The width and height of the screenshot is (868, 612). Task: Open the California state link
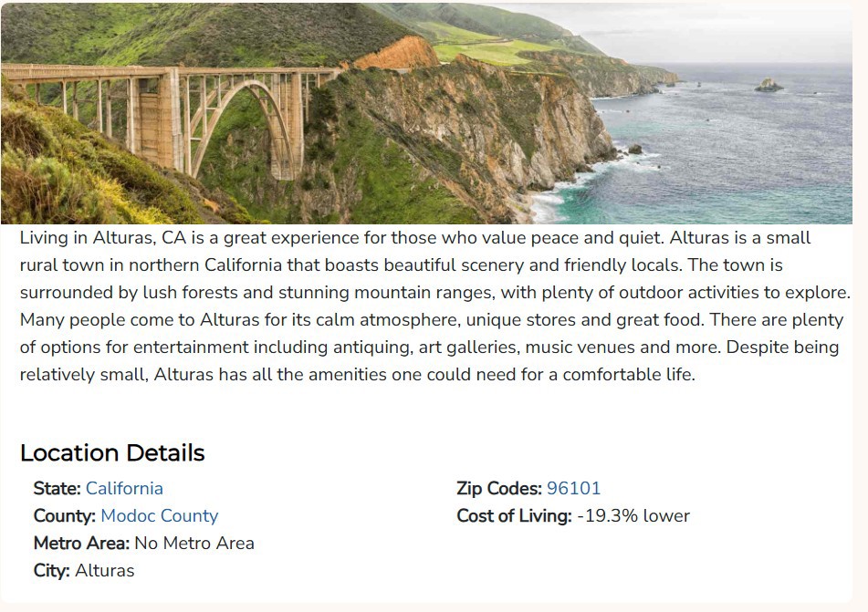click(124, 488)
